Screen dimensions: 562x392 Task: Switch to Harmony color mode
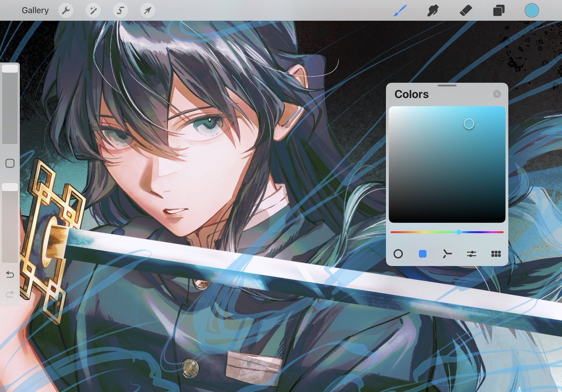click(x=447, y=254)
